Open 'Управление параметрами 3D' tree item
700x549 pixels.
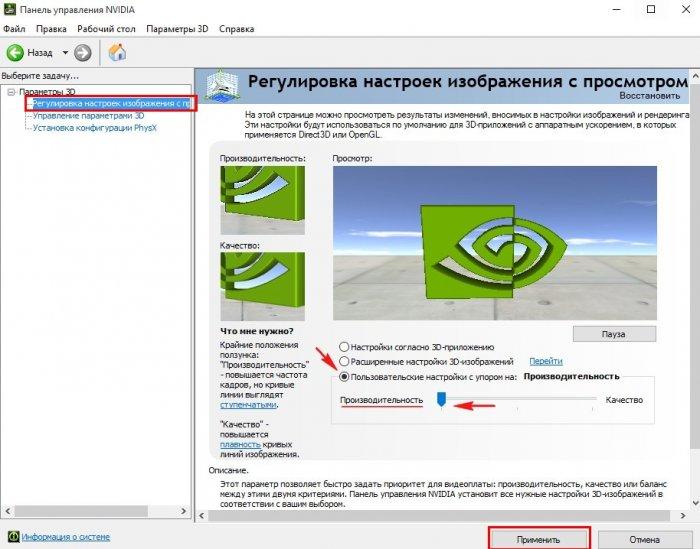click(x=88, y=116)
